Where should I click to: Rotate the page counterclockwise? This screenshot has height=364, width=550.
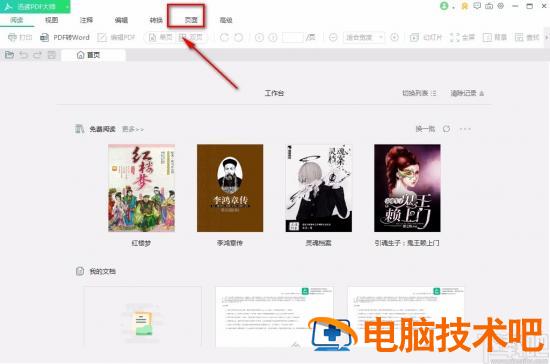click(x=239, y=37)
